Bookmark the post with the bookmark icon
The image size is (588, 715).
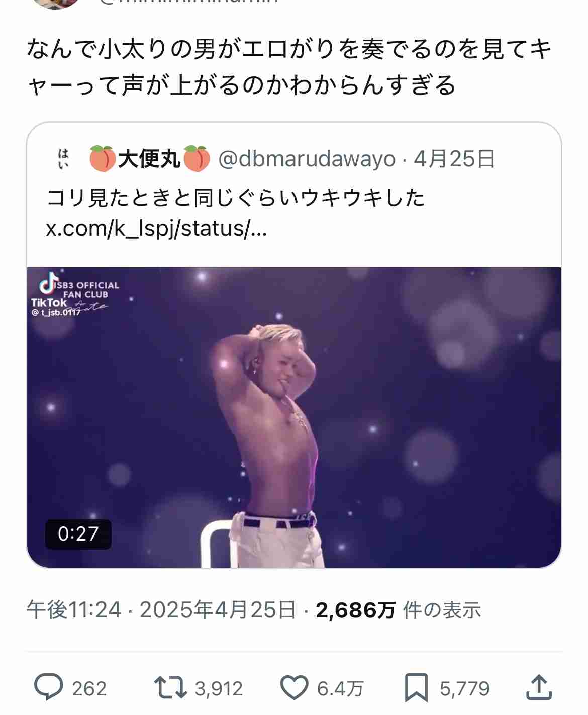(x=417, y=688)
